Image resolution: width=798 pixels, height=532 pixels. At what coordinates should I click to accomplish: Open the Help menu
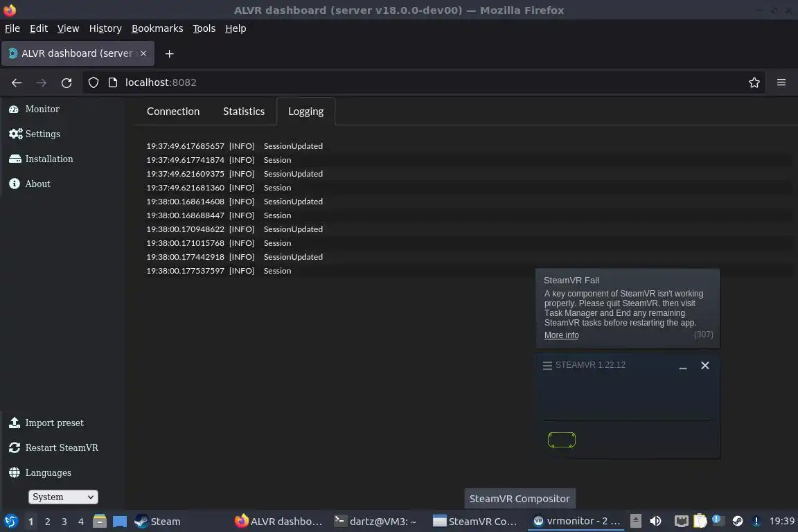tap(236, 28)
